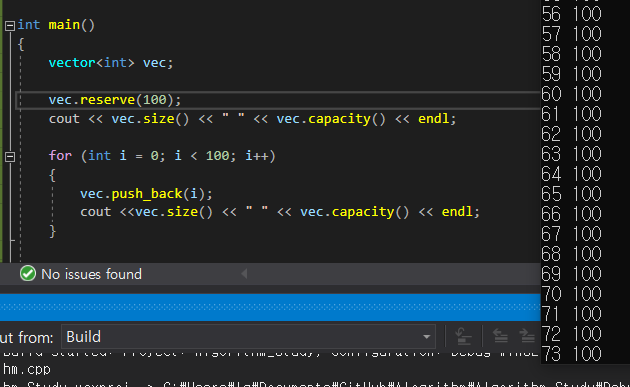Click console output line 60 100

pyautogui.click(x=571, y=94)
